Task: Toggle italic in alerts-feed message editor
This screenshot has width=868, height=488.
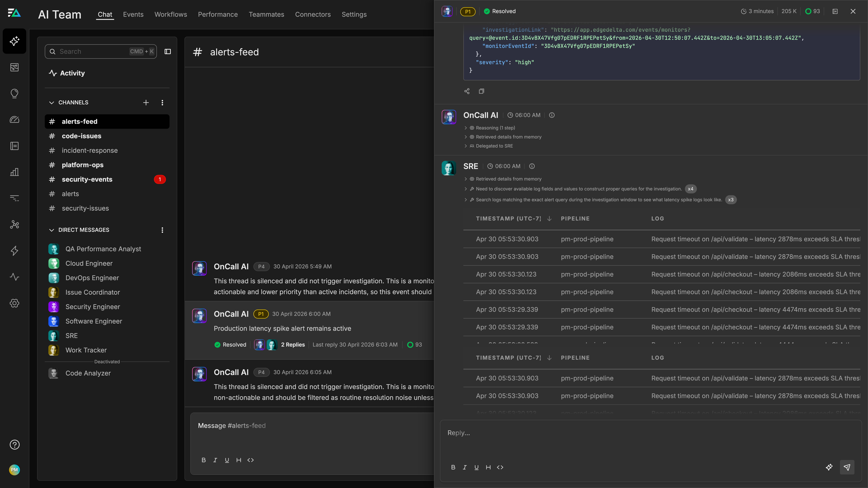Action: point(215,460)
